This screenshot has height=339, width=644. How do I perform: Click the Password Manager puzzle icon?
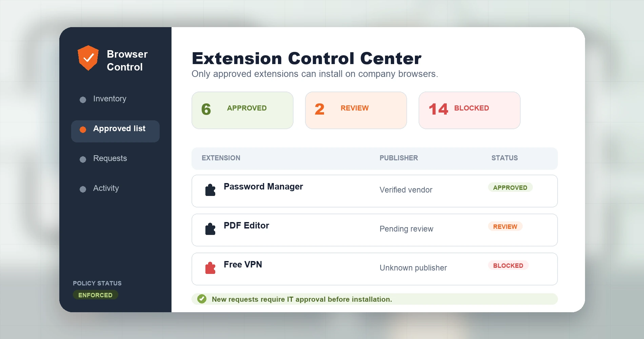point(210,190)
